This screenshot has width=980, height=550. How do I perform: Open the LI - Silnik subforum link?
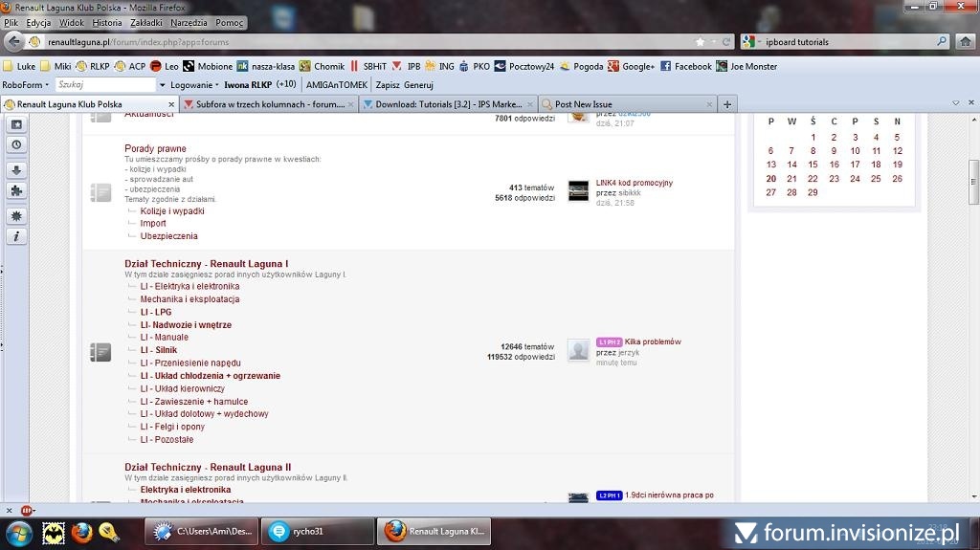159,350
